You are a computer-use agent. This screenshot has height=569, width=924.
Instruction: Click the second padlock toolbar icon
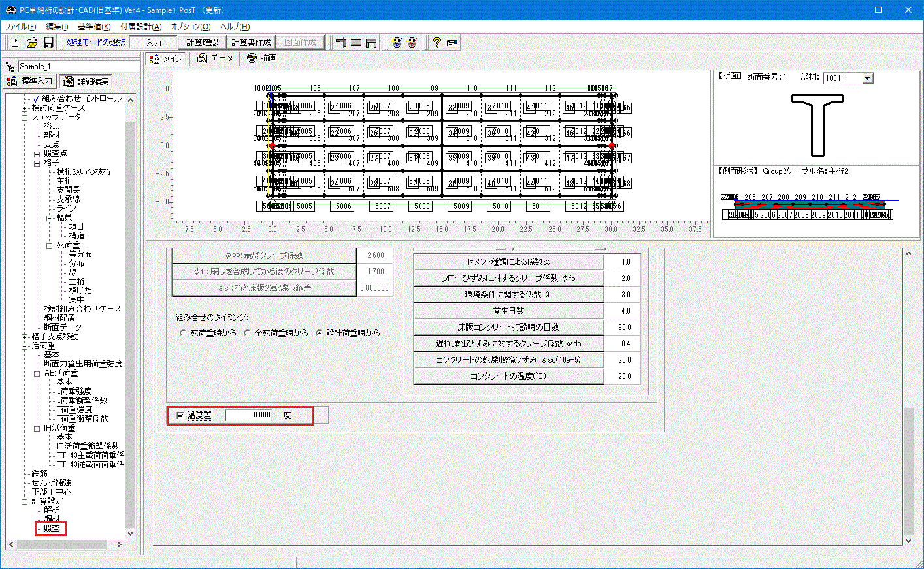[x=412, y=42]
